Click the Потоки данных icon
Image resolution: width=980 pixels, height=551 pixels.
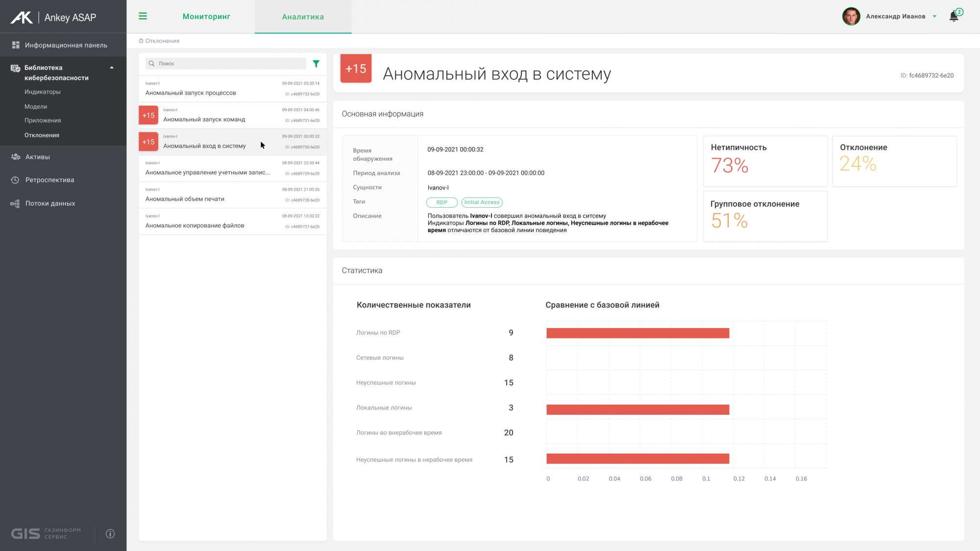point(16,203)
